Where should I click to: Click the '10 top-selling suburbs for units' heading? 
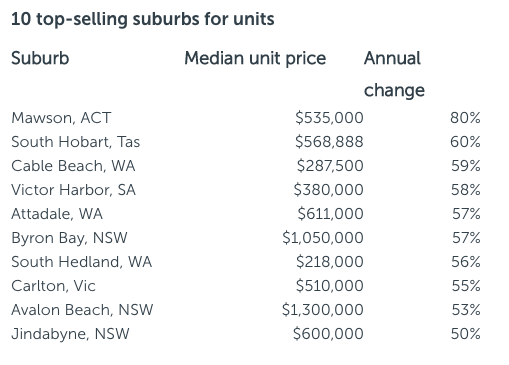click(x=143, y=19)
